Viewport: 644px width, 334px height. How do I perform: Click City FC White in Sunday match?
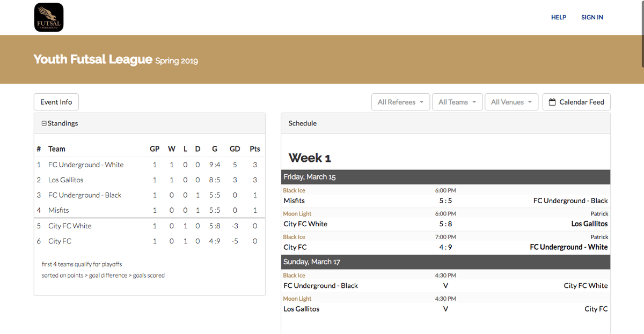coord(586,286)
